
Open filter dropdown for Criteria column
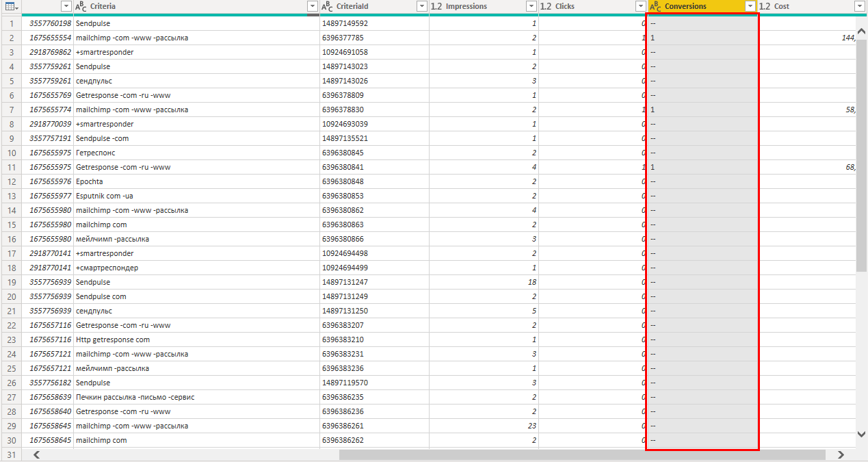tap(313, 6)
